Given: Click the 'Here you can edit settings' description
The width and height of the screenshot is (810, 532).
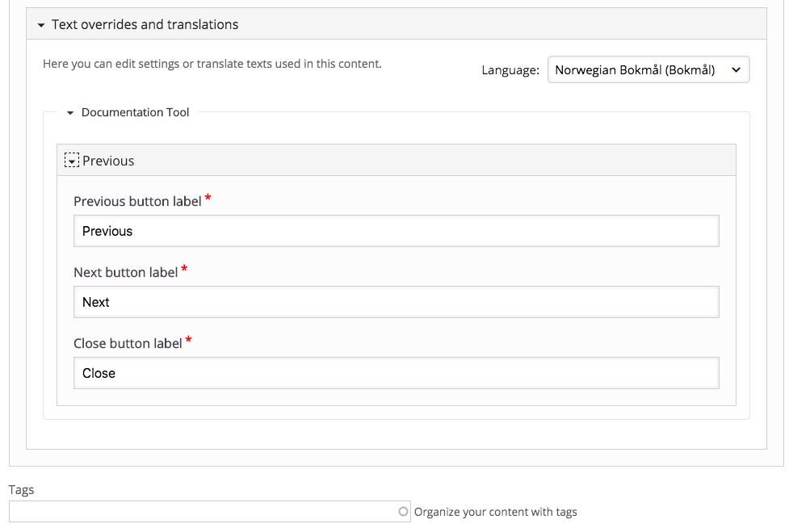Looking at the screenshot, I should click(x=212, y=64).
